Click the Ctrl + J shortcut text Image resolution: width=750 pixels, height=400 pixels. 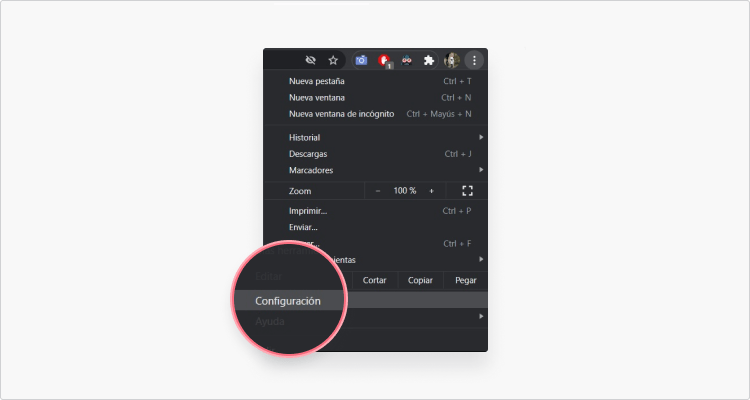(x=458, y=154)
